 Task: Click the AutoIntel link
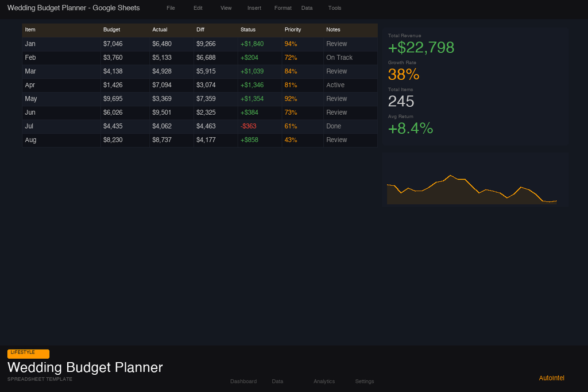coord(551,378)
